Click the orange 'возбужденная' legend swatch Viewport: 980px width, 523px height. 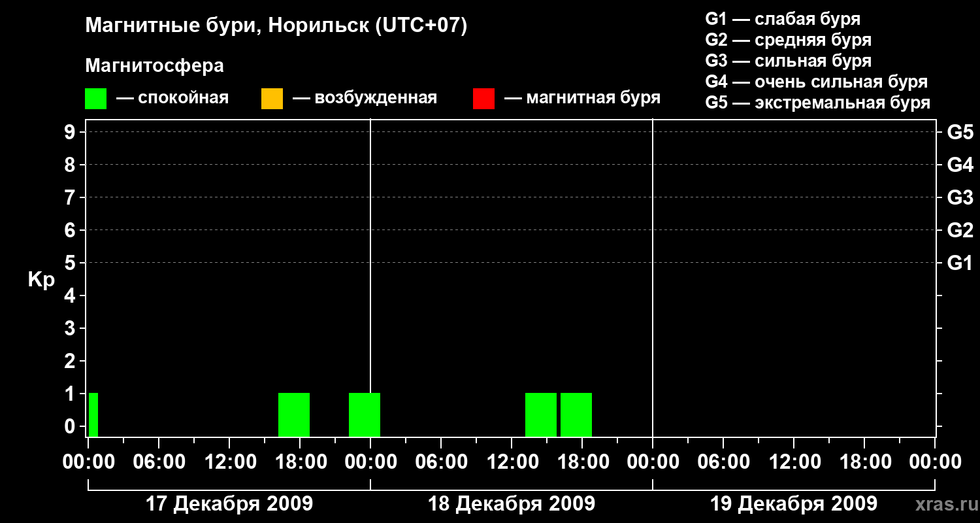(x=272, y=99)
